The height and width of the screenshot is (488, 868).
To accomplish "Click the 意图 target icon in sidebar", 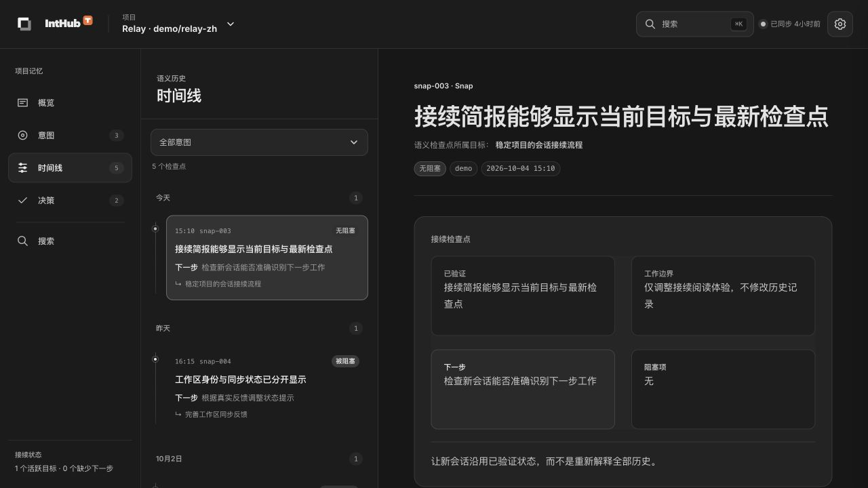I will tap(22, 136).
